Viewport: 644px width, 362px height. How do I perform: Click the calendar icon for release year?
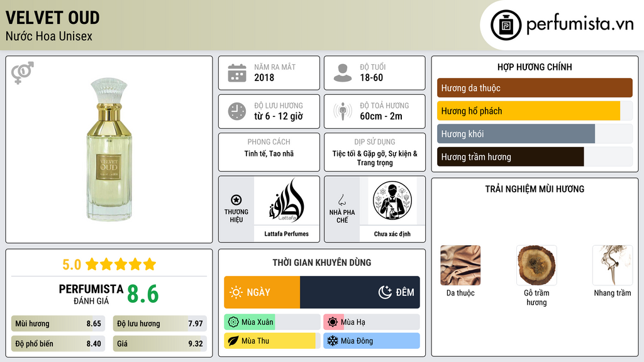coord(237,73)
